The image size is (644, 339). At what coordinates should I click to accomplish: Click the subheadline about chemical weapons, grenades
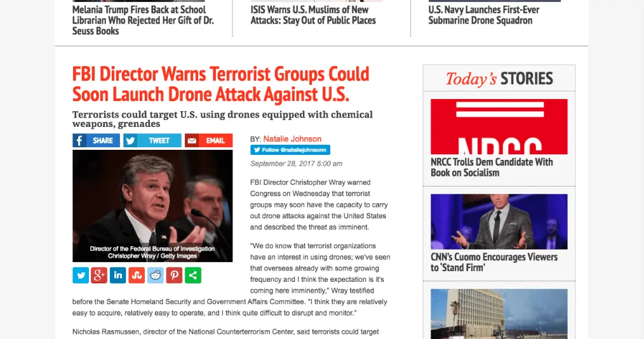coord(223,119)
